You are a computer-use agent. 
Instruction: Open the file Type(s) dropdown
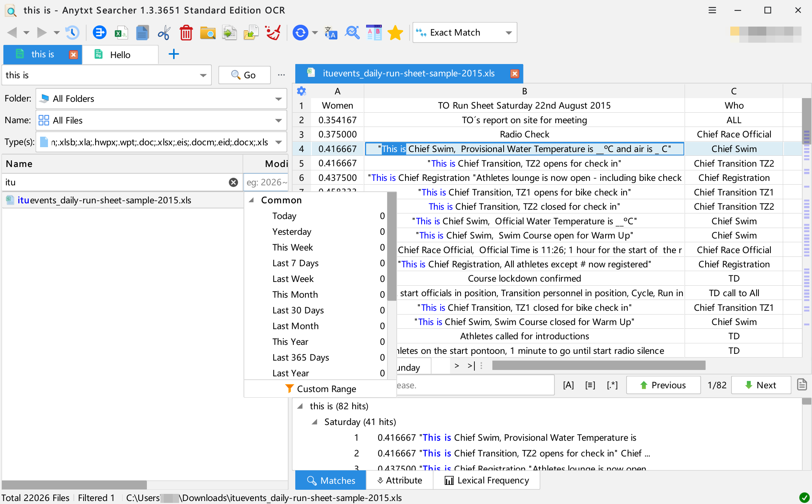[162, 142]
